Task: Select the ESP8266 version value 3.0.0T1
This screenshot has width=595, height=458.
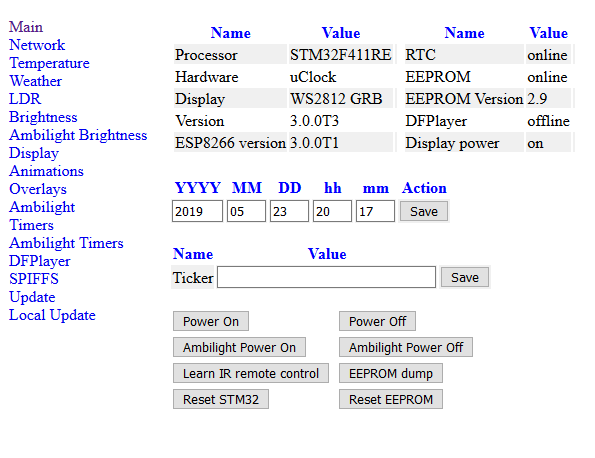Action: [314, 143]
